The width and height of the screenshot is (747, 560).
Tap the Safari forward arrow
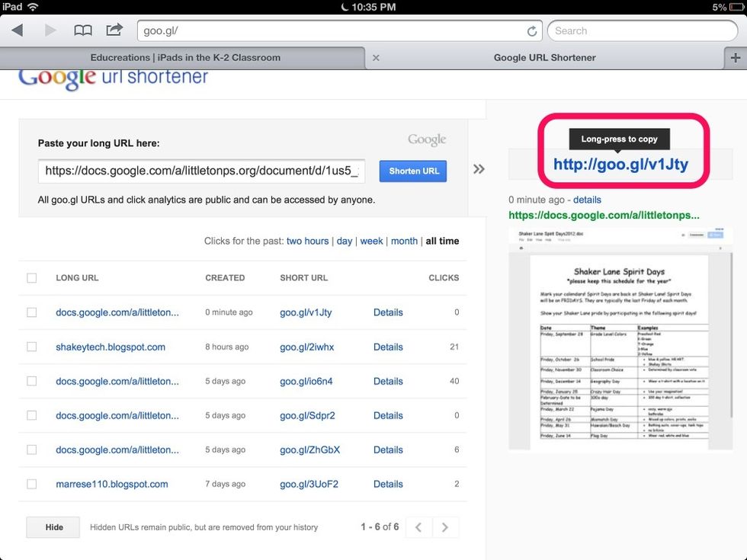point(50,30)
